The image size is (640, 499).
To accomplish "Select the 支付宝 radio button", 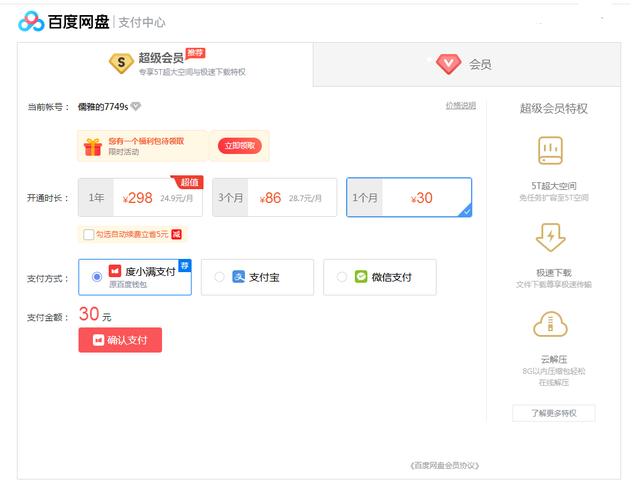I will point(219,277).
